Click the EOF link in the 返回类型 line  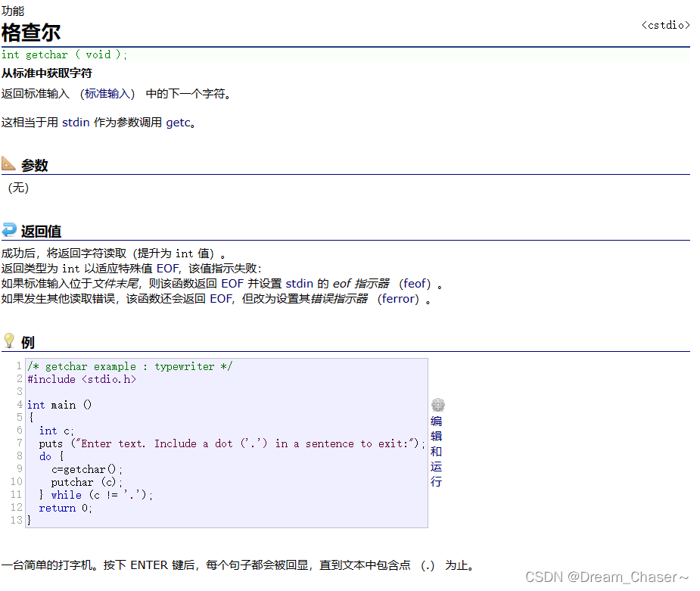[x=167, y=269]
